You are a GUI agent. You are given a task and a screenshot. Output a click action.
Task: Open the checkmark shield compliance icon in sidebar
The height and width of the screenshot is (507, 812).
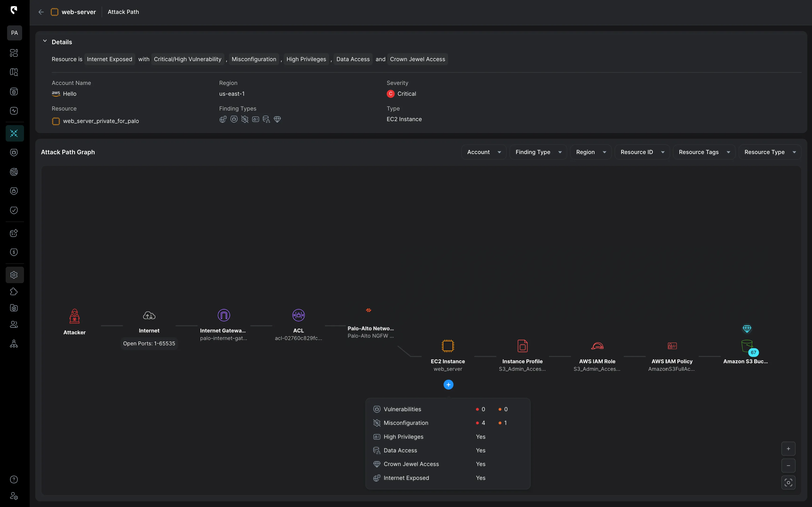click(14, 210)
